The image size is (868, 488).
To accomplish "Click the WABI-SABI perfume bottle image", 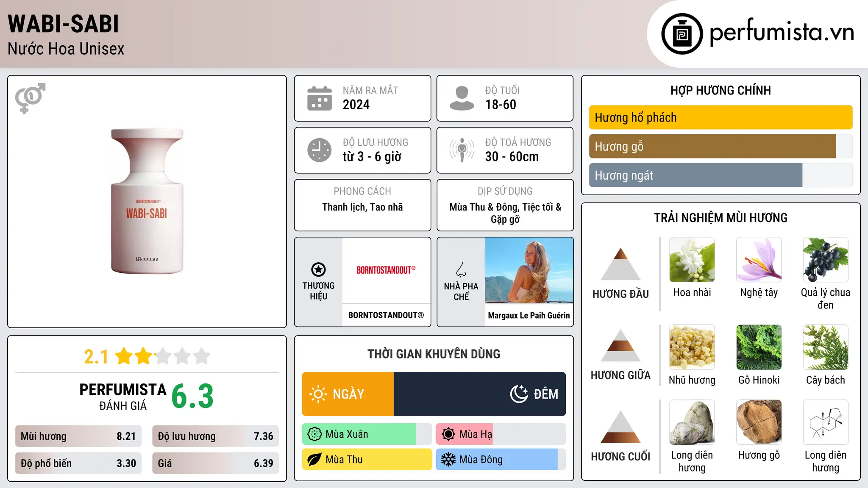I will click(x=147, y=201).
